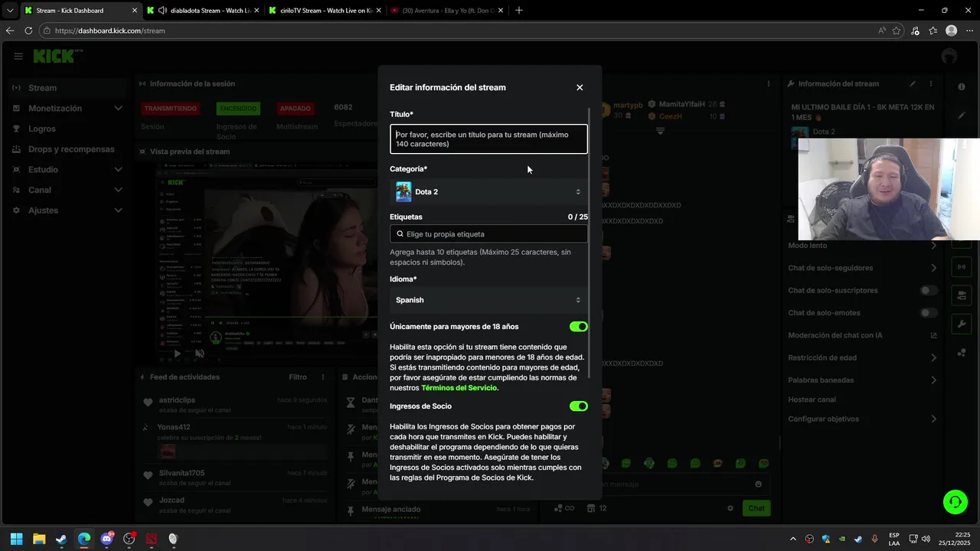Toggle the mute icon under stream preview
980x551 pixels.
pyautogui.click(x=199, y=354)
